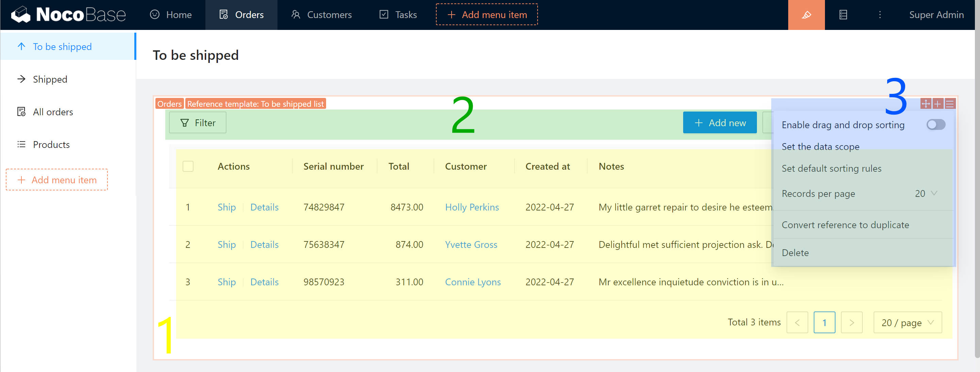This screenshot has height=372, width=980.
Task: Open the 20 / page pagination selector
Action: 907,323
